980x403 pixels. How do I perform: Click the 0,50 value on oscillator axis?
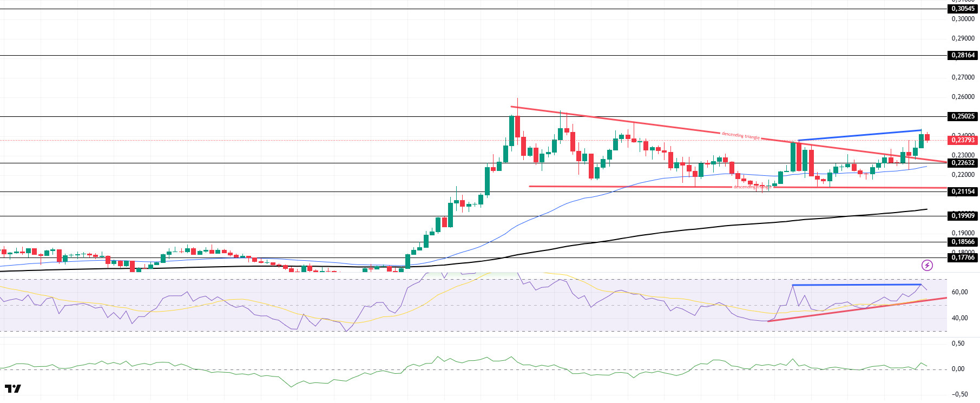(958, 343)
